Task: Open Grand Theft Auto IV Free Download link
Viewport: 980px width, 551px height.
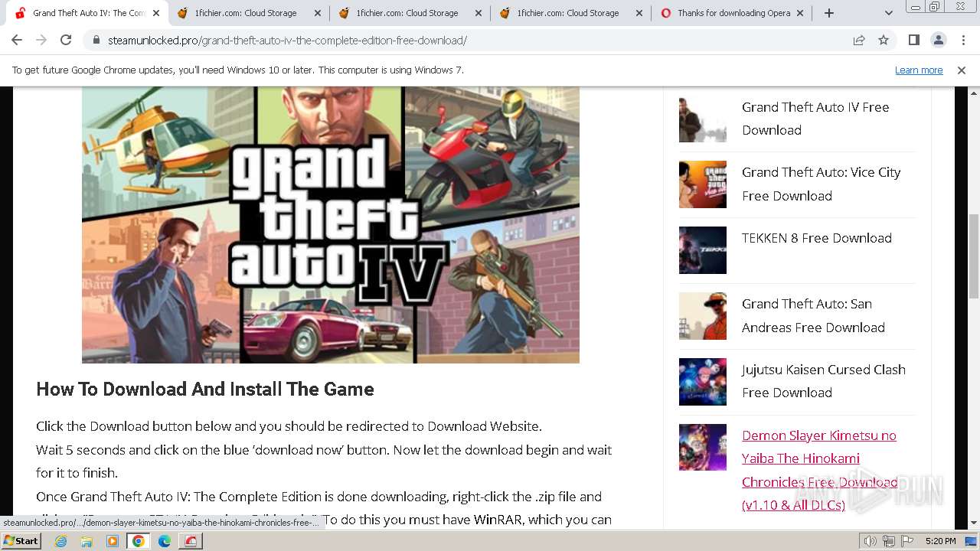Action: coord(815,119)
